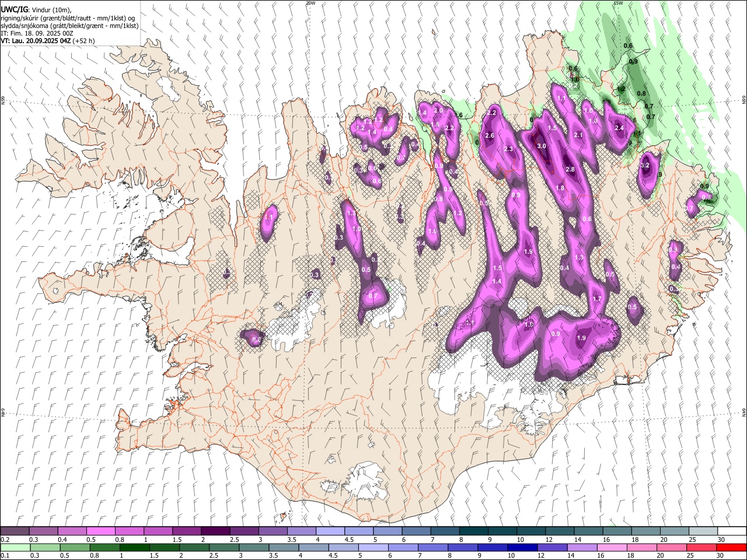This screenshot has height=560, width=747.
Task: Click the lavender 4 snow legend swatch
Action: tap(330, 531)
